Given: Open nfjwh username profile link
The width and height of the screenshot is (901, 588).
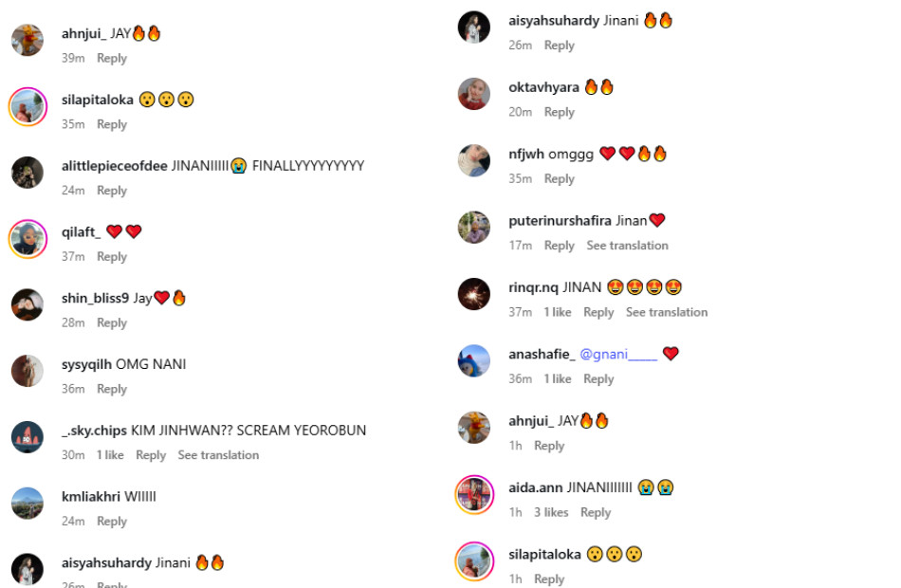Looking at the screenshot, I should click(526, 154).
